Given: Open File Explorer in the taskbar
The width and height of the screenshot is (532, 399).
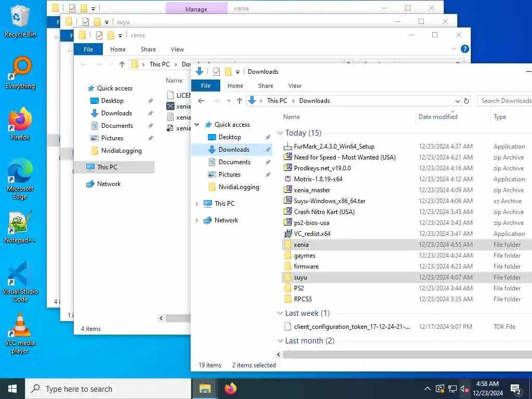Looking at the screenshot, I should [205, 389].
